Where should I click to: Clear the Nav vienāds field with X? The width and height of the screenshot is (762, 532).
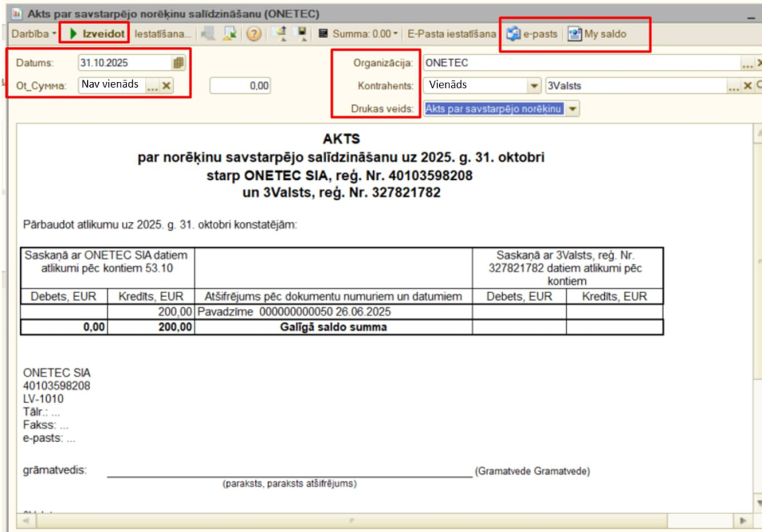(x=167, y=86)
